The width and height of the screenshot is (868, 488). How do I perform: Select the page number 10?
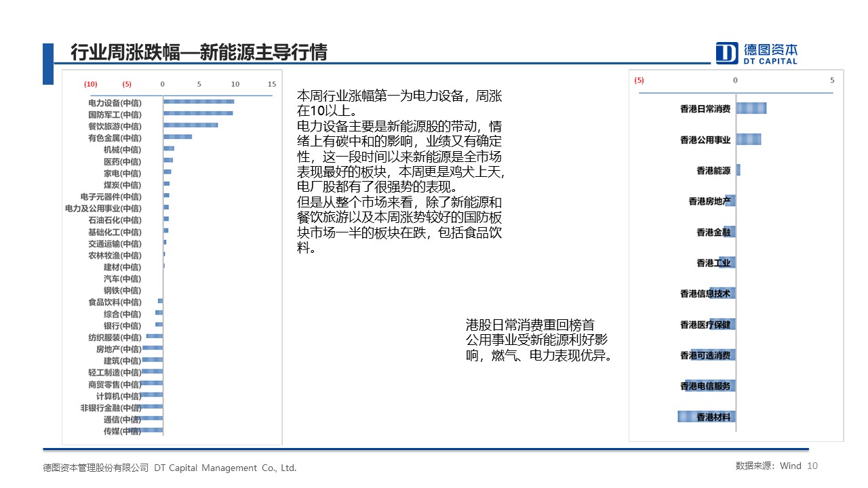(x=813, y=466)
